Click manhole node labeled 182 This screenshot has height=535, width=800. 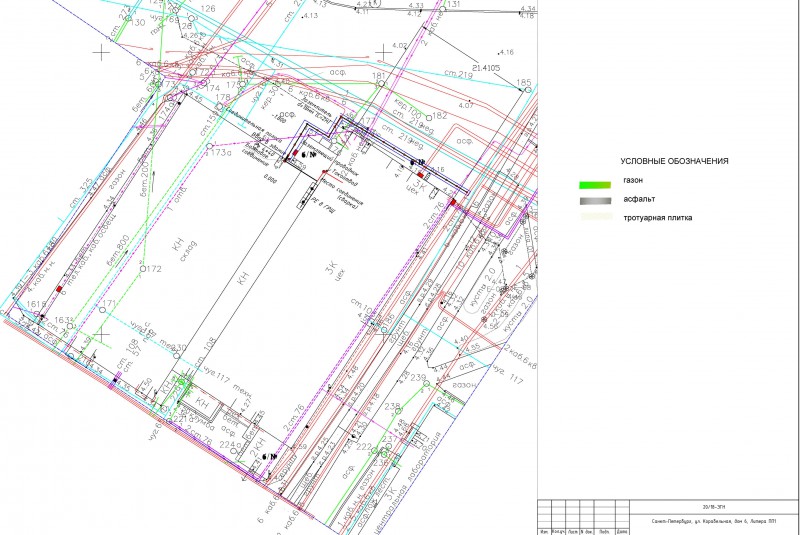[x=429, y=118]
